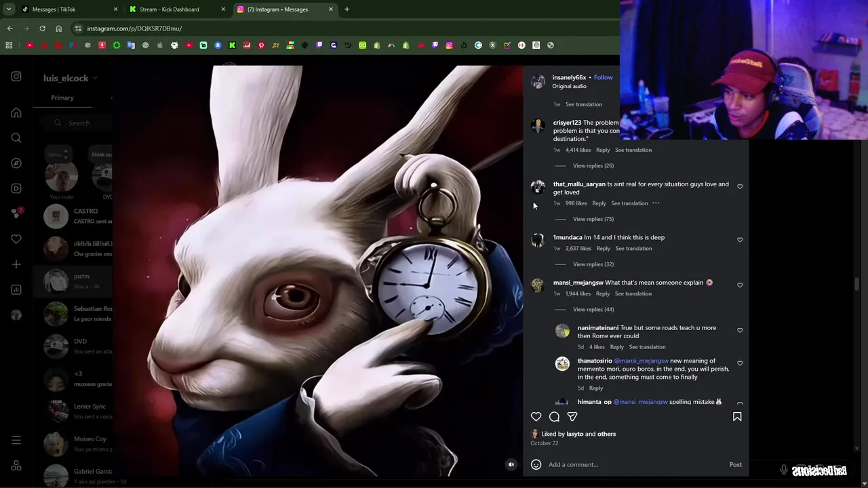Like the post with the heart icon
This screenshot has height=488, width=868.
(x=536, y=417)
